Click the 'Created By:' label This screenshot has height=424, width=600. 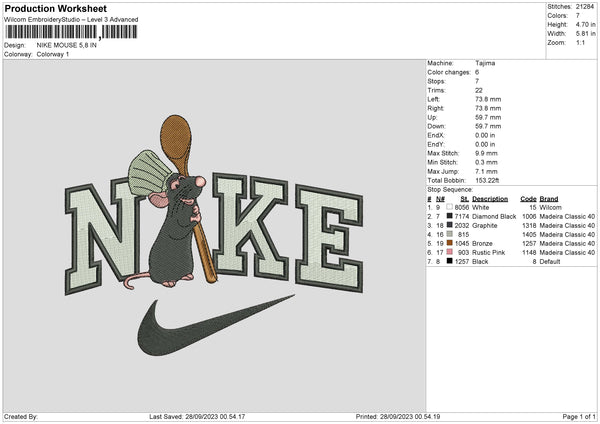point(21,416)
